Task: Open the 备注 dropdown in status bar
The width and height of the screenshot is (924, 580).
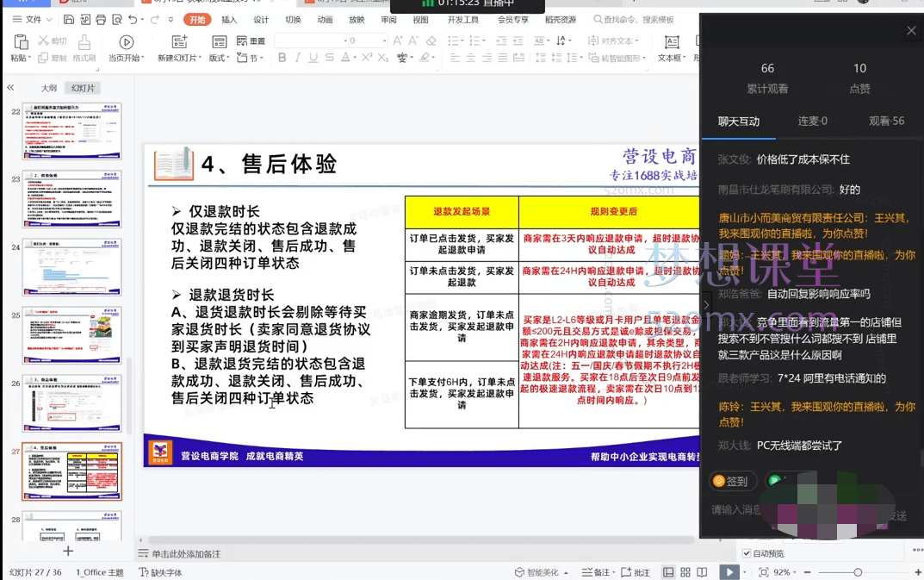Action: pos(615,571)
